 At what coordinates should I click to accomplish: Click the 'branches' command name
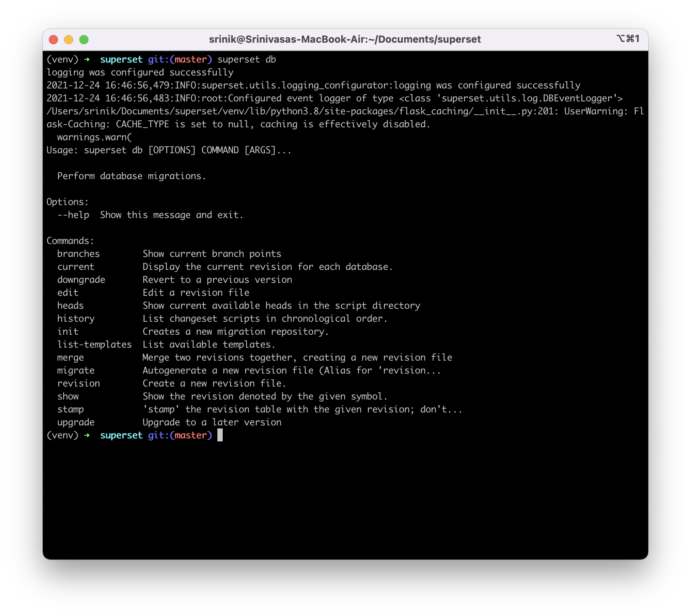click(79, 254)
